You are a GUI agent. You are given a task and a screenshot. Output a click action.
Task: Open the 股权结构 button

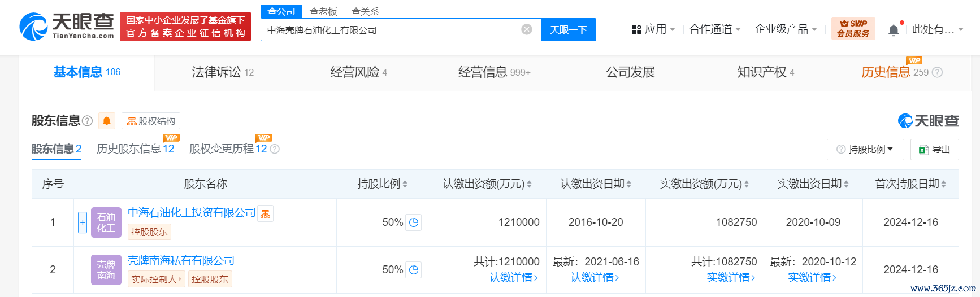151,121
